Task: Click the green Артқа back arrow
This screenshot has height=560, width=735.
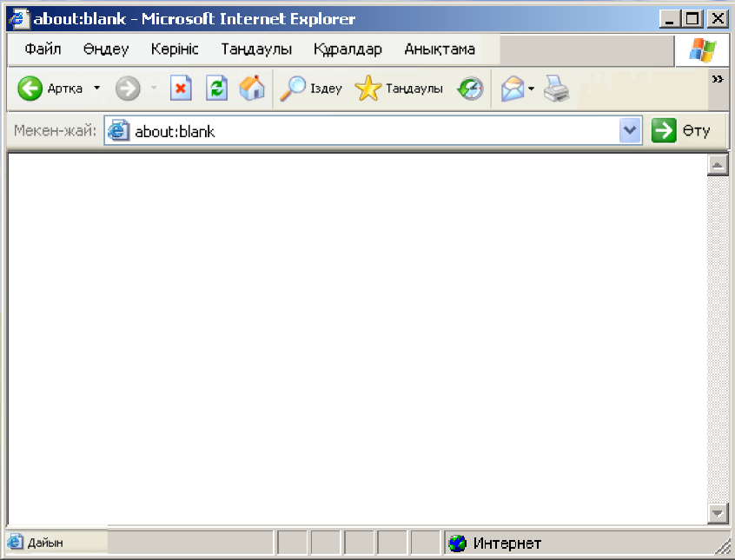Action: point(30,88)
